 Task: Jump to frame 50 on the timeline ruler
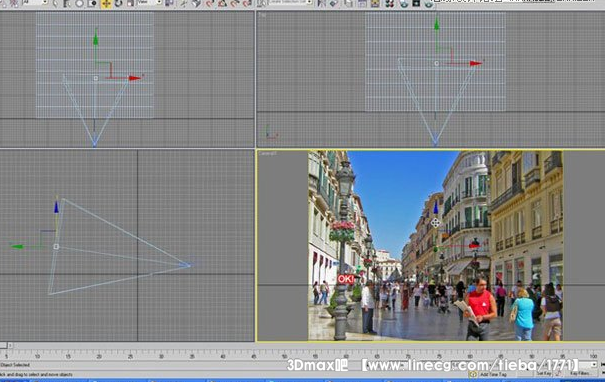284,356
